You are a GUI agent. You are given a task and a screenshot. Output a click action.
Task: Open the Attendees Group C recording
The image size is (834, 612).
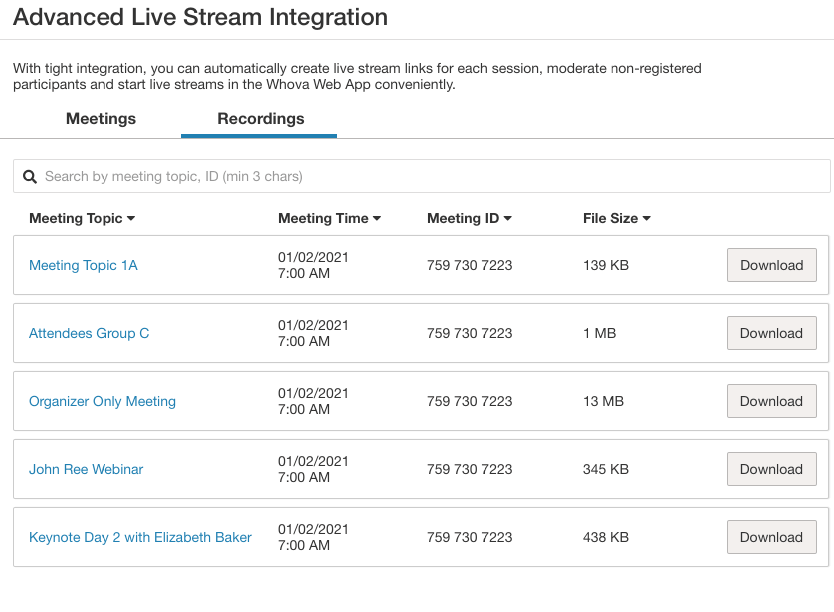tap(89, 334)
